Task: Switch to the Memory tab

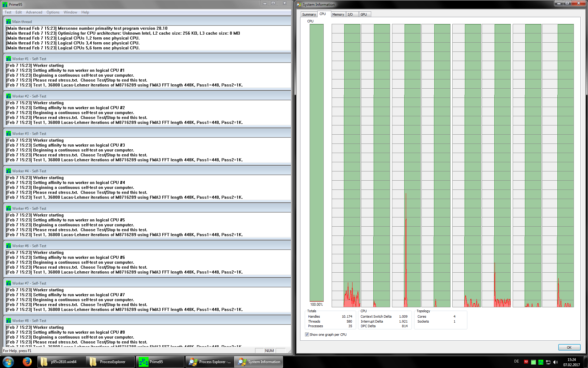Action: pyautogui.click(x=338, y=14)
